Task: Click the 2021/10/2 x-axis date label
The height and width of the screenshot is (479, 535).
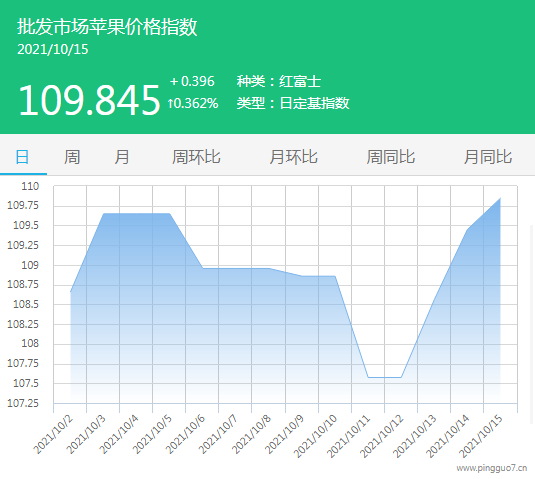Action: 53,434
